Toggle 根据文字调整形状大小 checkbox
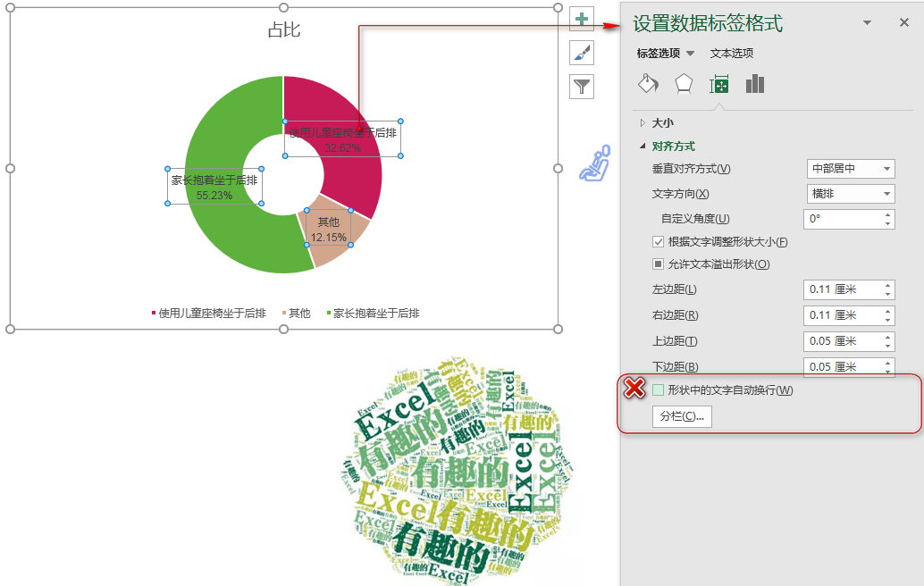This screenshot has width=924, height=586. (659, 241)
